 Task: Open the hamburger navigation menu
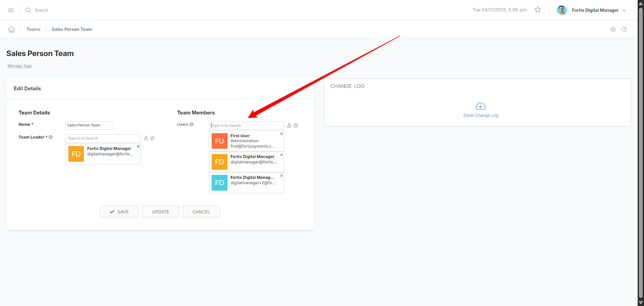tap(11, 10)
